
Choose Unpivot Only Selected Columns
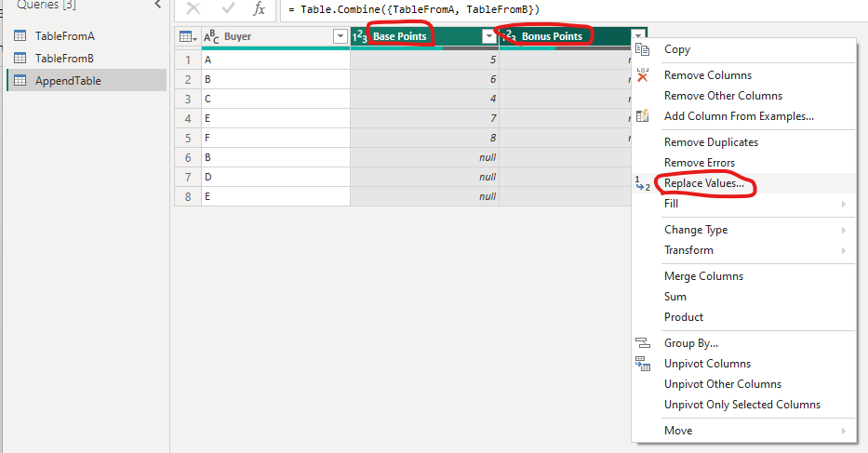coord(741,405)
